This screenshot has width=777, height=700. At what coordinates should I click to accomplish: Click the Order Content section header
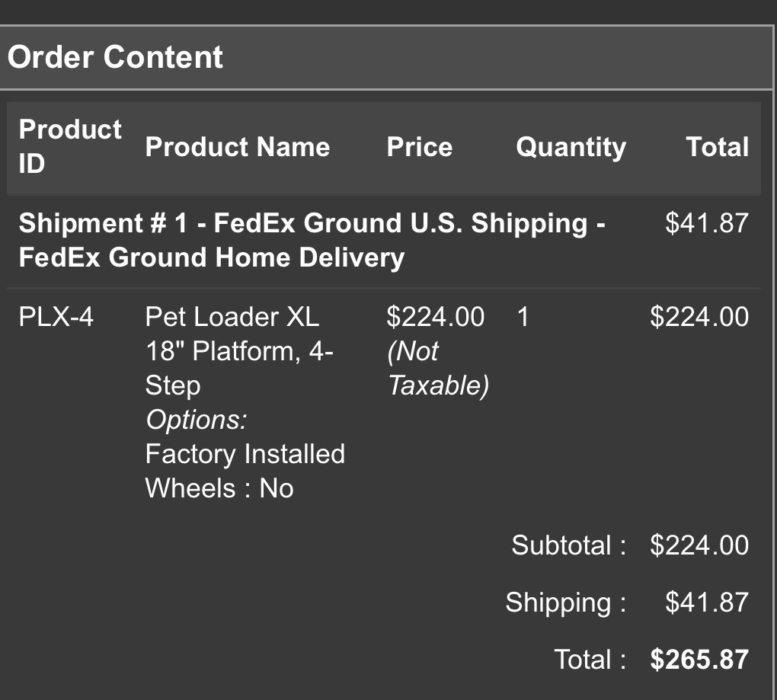point(115,58)
